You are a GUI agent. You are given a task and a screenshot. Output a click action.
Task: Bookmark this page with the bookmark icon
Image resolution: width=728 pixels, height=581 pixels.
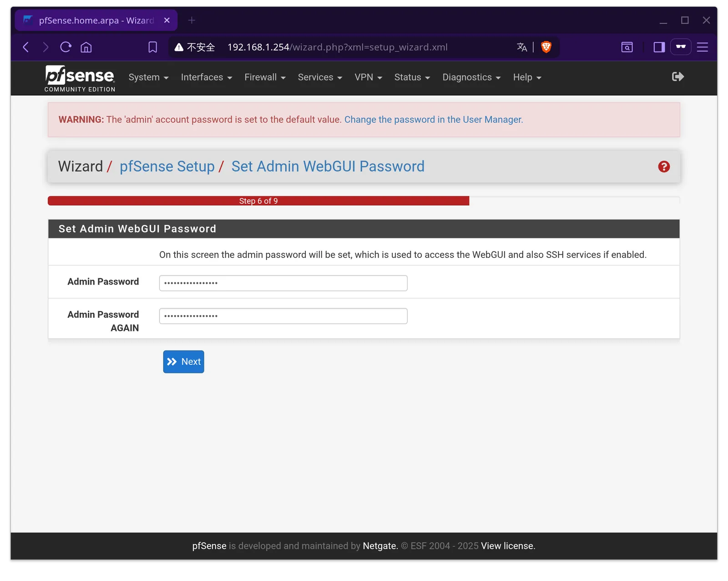point(153,47)
